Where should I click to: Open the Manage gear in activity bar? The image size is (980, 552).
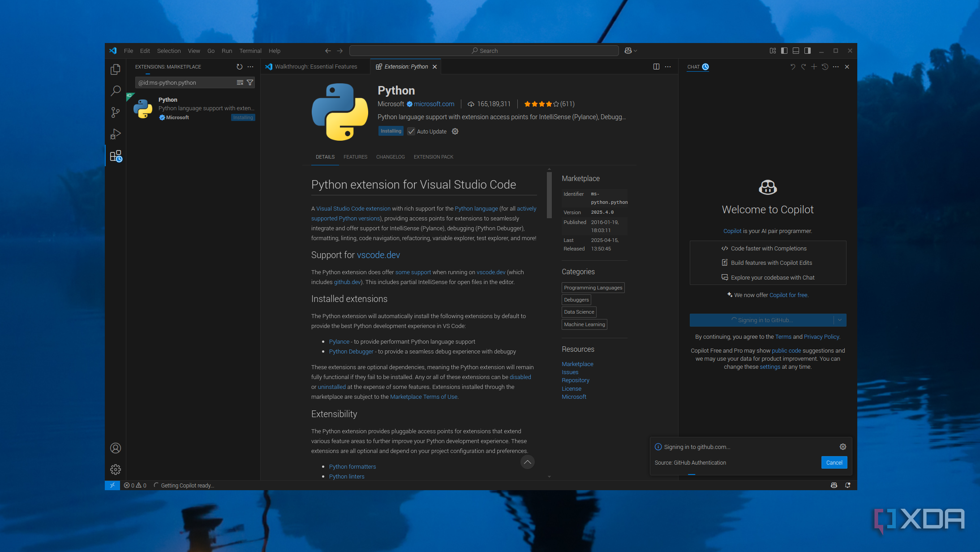pos(116,470)
